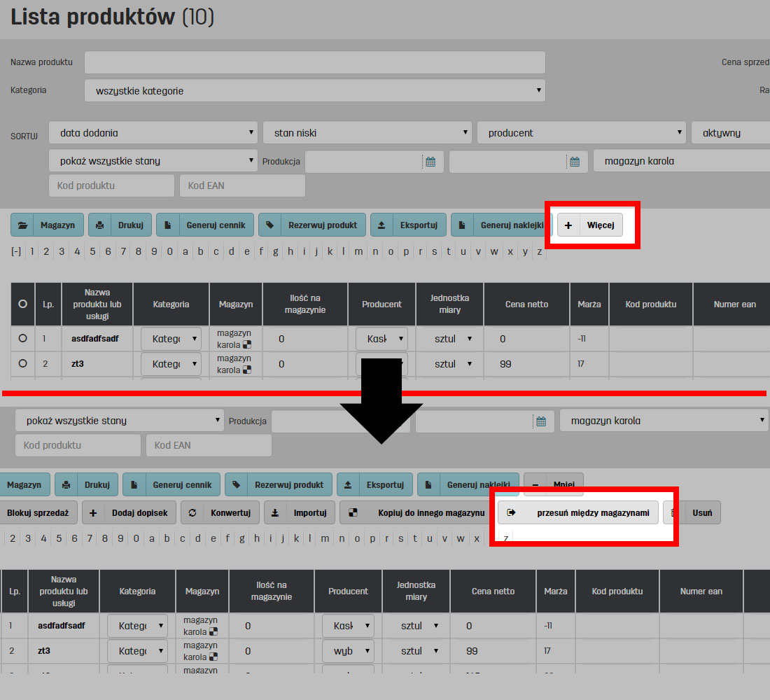The image size is (770, 700).
Task: Click the '[-]' alphabet filter reset link
Action: (x=16, y=252)
